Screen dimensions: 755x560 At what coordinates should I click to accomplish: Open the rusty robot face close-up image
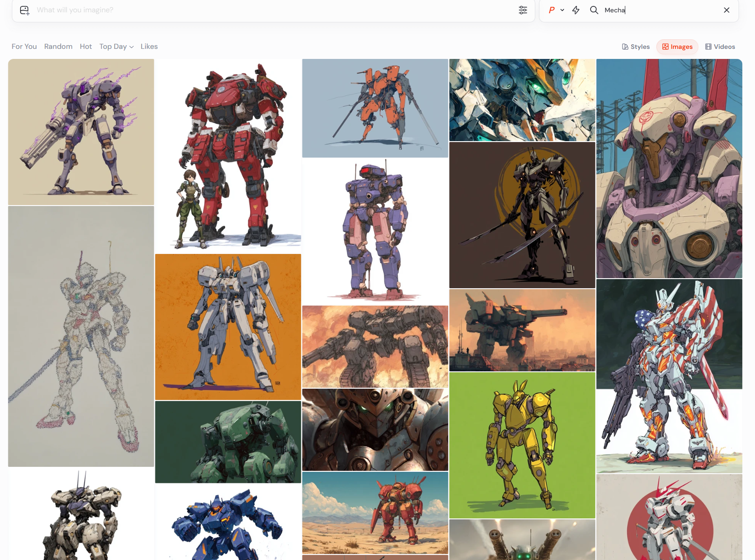[375, 430]
